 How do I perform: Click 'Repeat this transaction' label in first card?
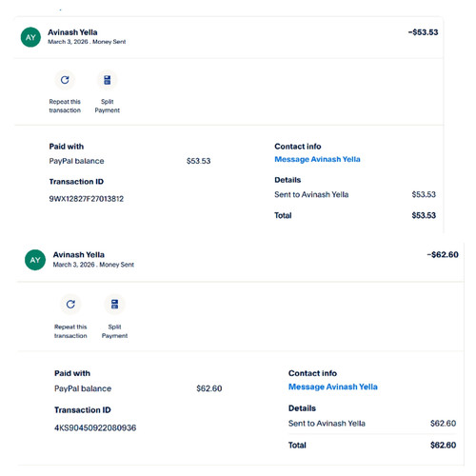[65, 106]
